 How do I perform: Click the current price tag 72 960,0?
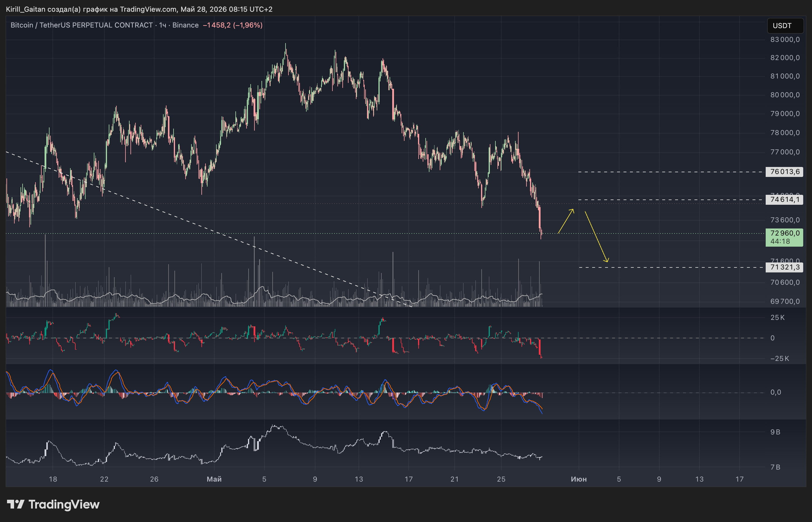click(x=785, y=233)
